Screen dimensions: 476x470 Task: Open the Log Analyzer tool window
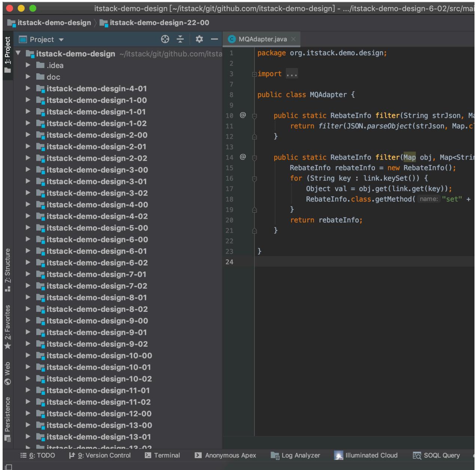[295, 455]
